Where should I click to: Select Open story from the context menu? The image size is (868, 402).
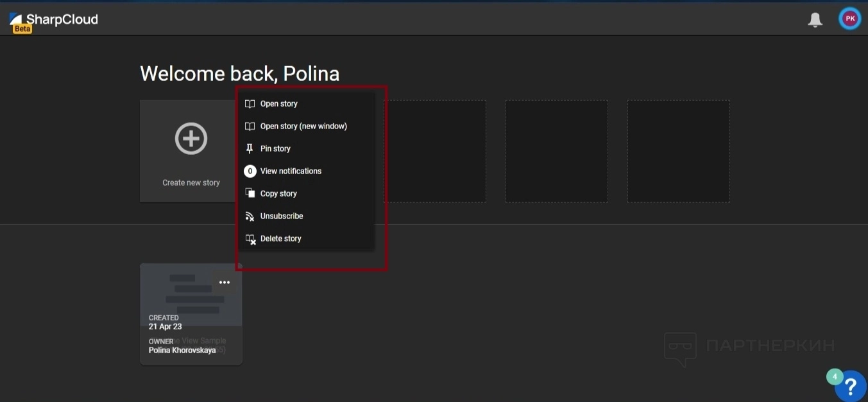(279, 104)
